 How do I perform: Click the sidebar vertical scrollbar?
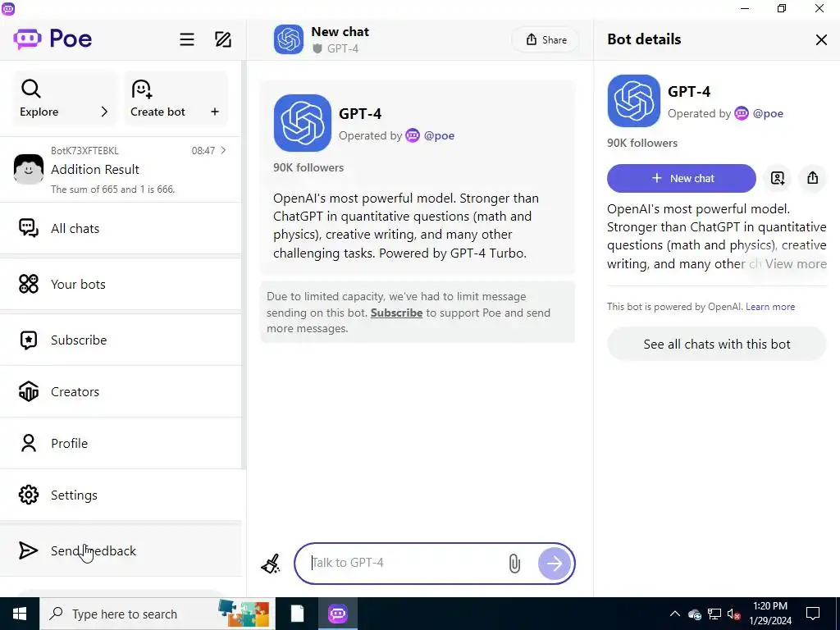pos(244,265)
